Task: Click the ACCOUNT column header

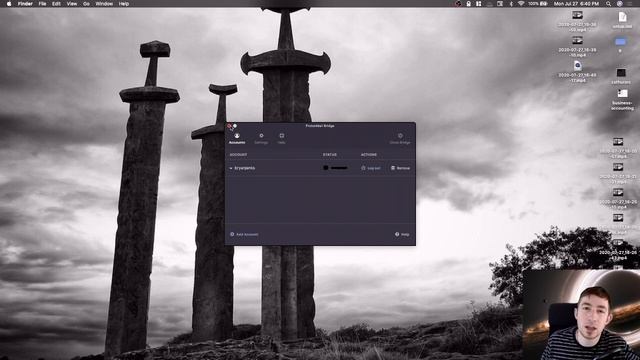Action: point(238,155)
